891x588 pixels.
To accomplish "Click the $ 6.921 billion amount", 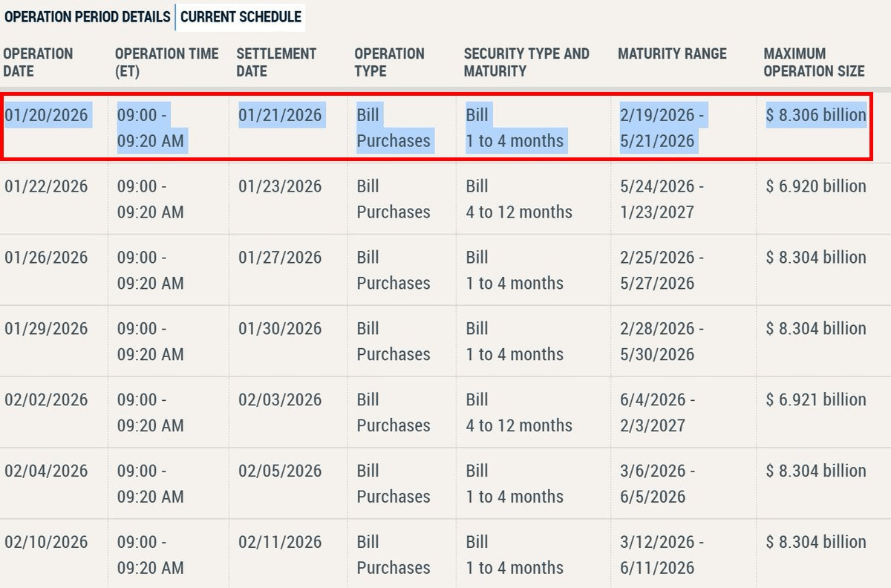I will point(816,400).
